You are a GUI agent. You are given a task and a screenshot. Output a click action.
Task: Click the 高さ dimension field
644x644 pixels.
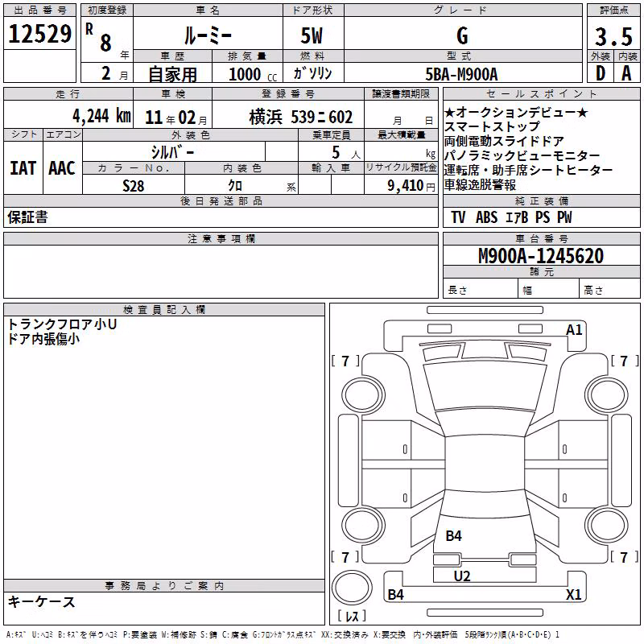(609, 290)
